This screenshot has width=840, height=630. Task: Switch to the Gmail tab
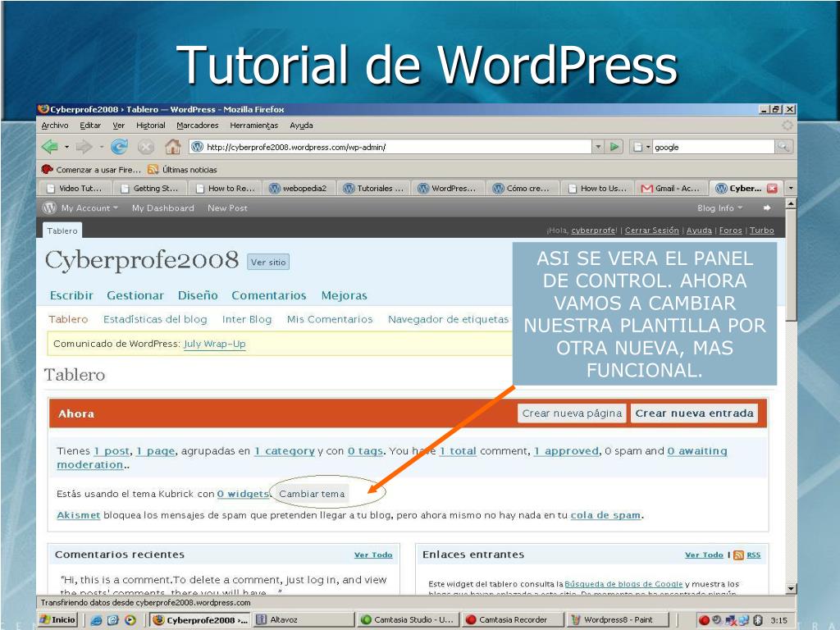pos(672,189)
